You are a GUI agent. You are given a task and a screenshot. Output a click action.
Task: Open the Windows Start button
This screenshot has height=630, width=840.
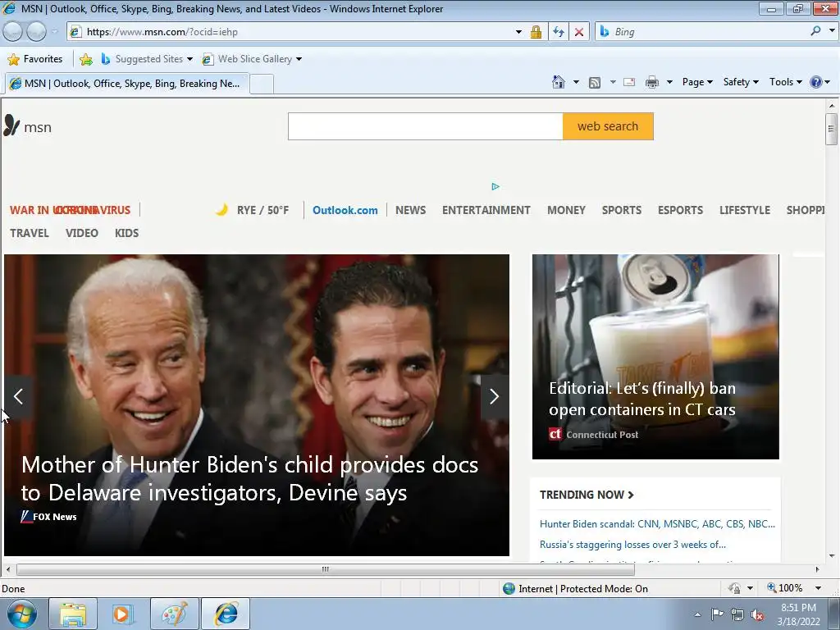(x=22, y=614)
